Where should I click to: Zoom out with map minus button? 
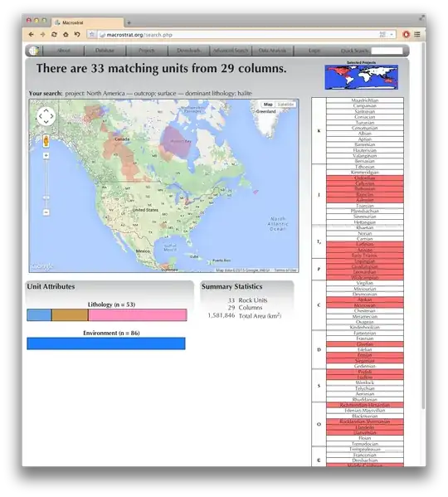click(46, 212)
